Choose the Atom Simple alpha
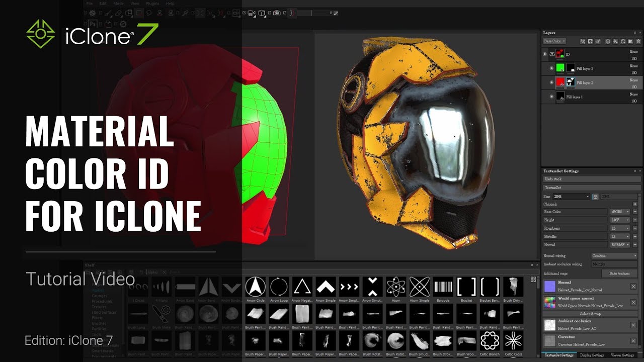 coord(420,287)
